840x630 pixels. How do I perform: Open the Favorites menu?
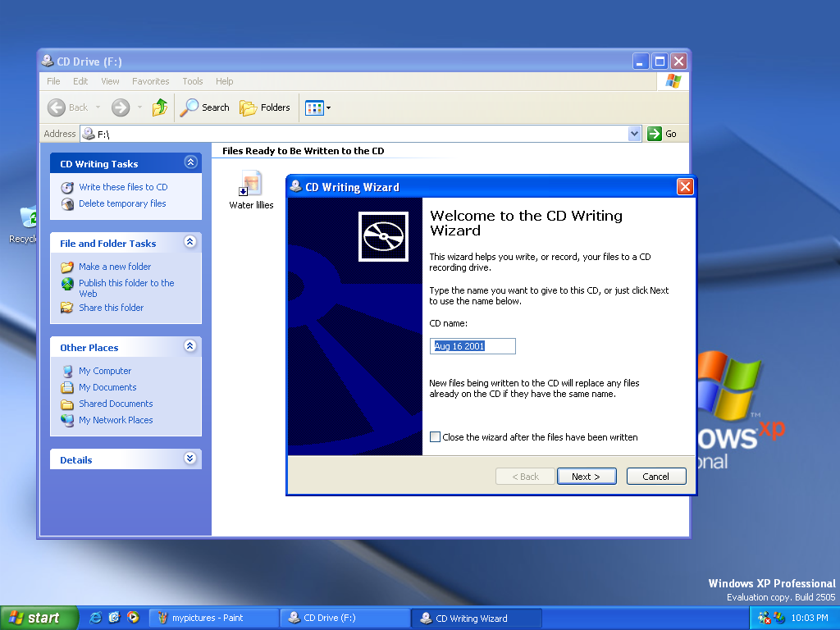(151, 81)
